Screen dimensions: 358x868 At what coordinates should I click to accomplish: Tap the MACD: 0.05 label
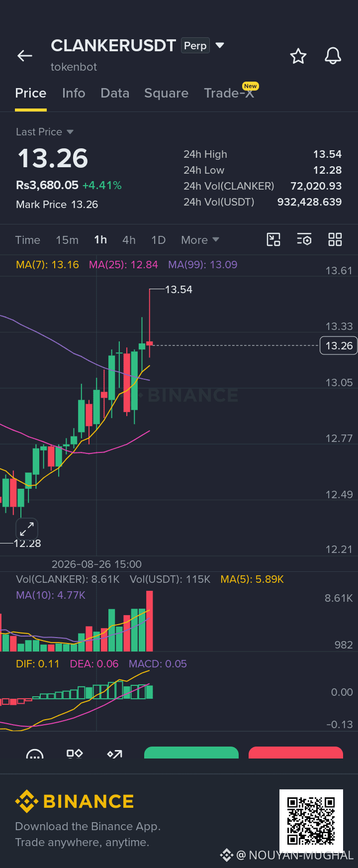(x=158, y=664)
